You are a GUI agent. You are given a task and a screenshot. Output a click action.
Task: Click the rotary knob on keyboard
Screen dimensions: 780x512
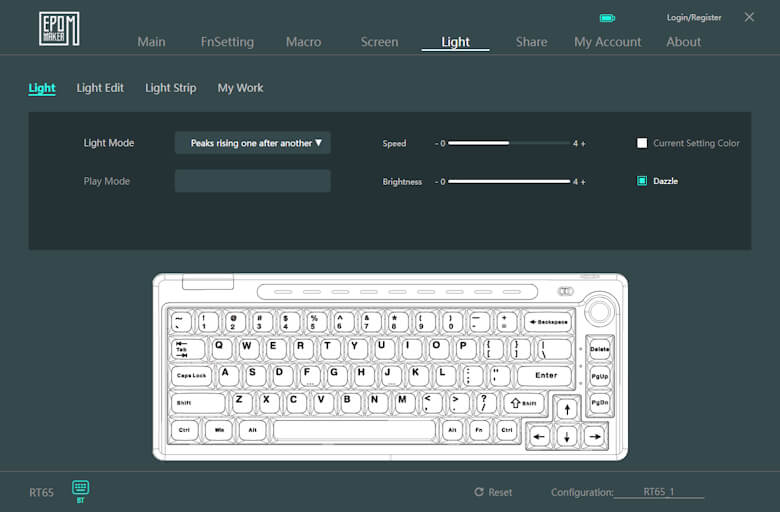click(x=600, y=311)
